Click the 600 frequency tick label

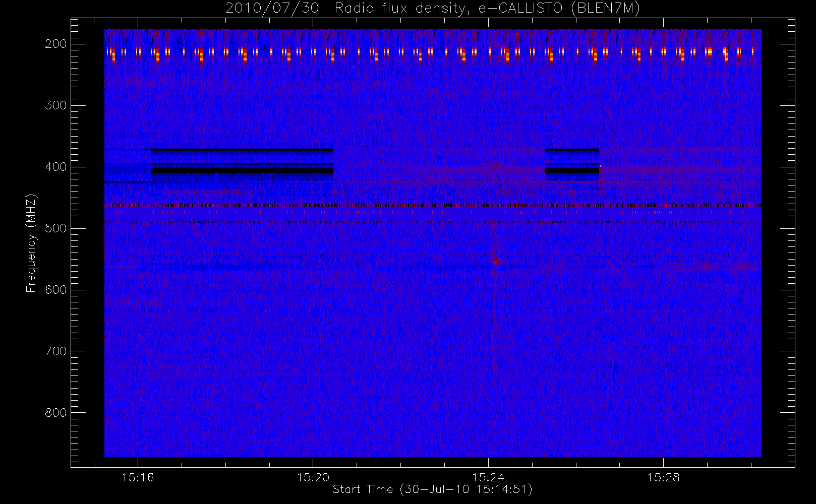pos(56,290)
